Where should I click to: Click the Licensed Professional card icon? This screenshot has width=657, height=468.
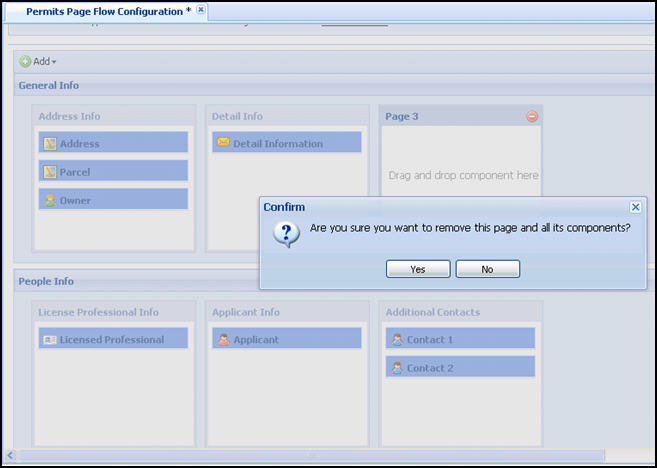(x=49, y=340)
